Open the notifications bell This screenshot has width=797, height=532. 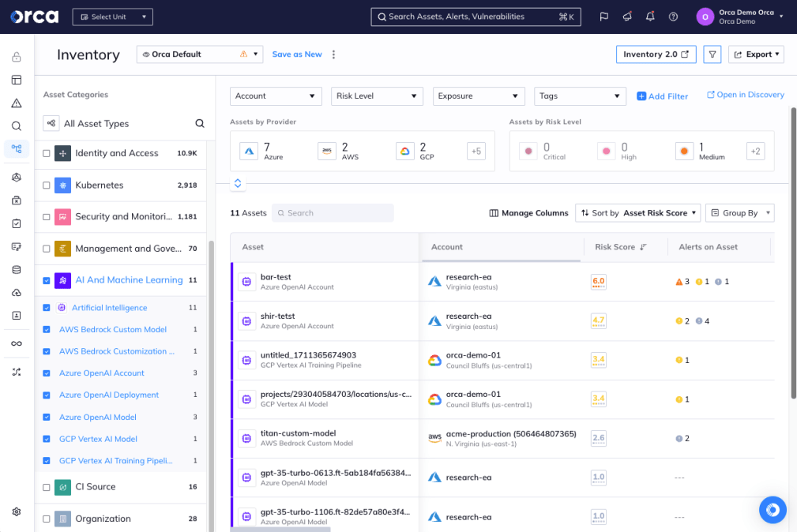coord(650,17)
